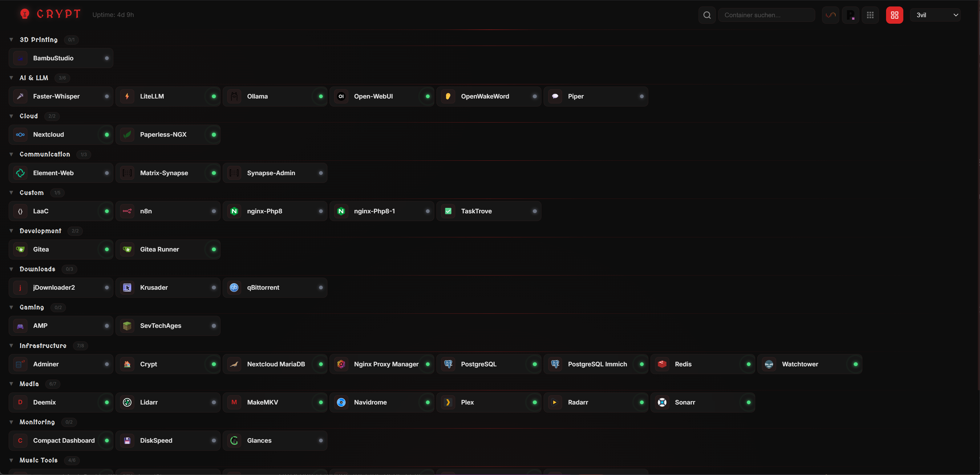Collapse the Infrastructure group
This screenshot has height=475, width=980.
point(11,346)
